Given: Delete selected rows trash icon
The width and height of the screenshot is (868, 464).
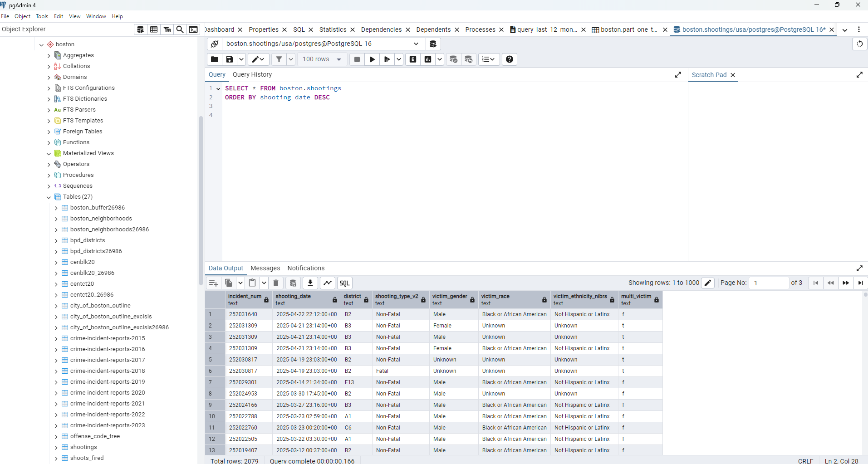Looking at the screenshot, I should tap(276, 283).
